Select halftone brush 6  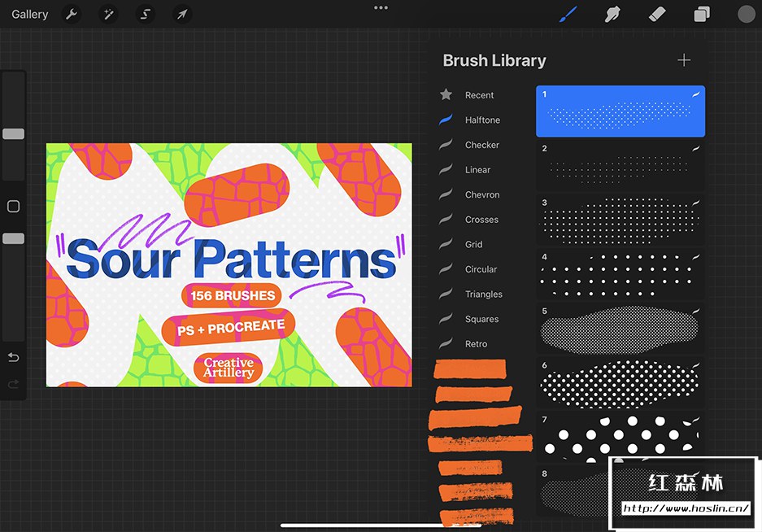(620, 382)
